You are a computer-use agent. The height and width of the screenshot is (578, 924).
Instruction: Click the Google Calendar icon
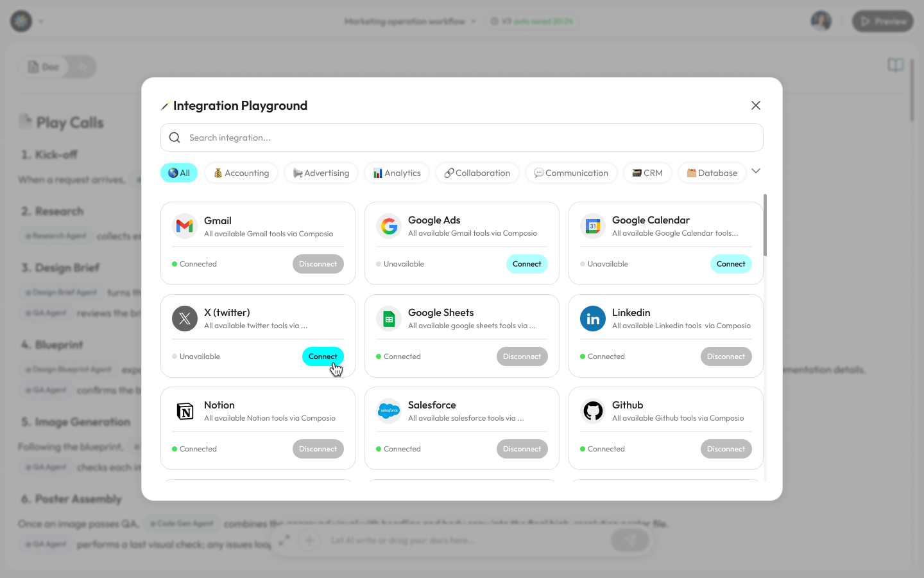[593, 226]
